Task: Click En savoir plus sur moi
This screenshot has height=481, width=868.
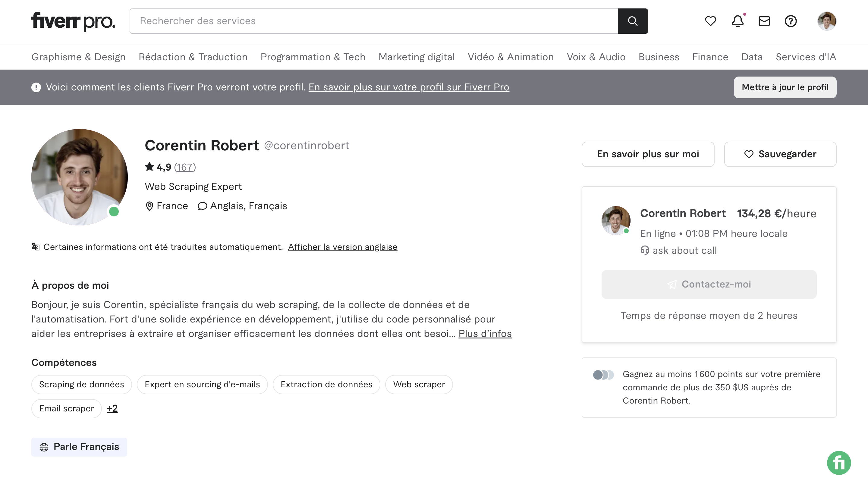Action: click(648, 154)
